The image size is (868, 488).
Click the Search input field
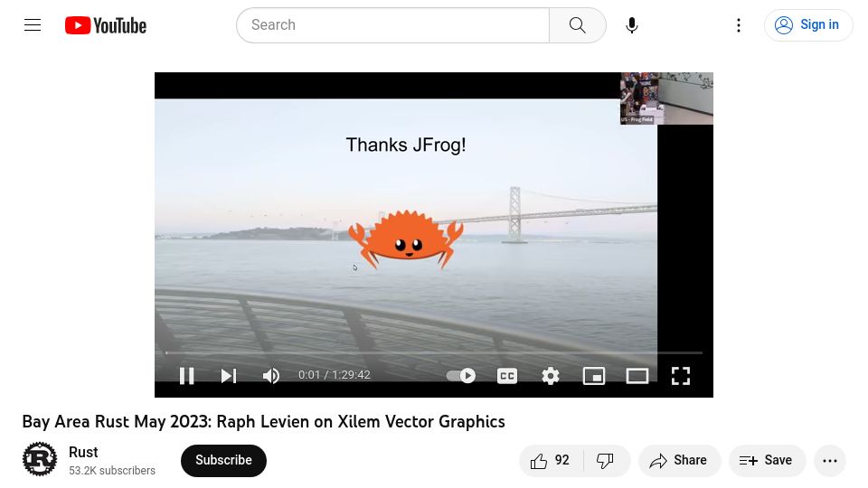392,25
